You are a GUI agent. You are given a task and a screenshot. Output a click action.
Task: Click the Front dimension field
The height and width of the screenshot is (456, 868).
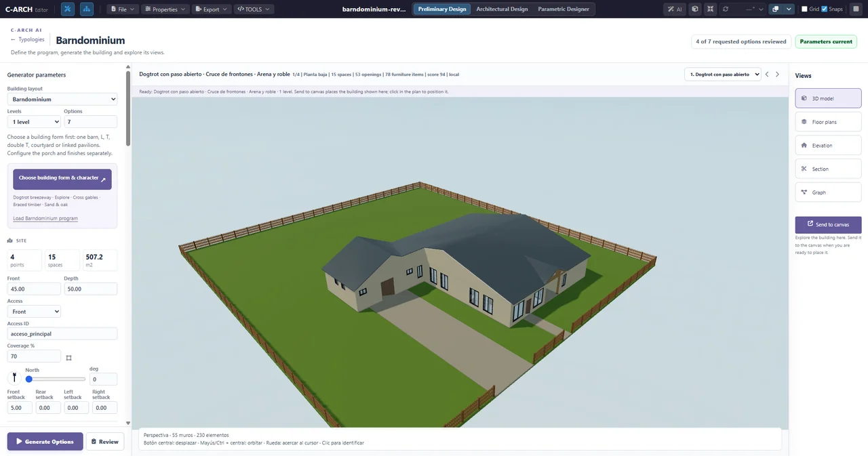pyautogui.click(x=34, y=289)
